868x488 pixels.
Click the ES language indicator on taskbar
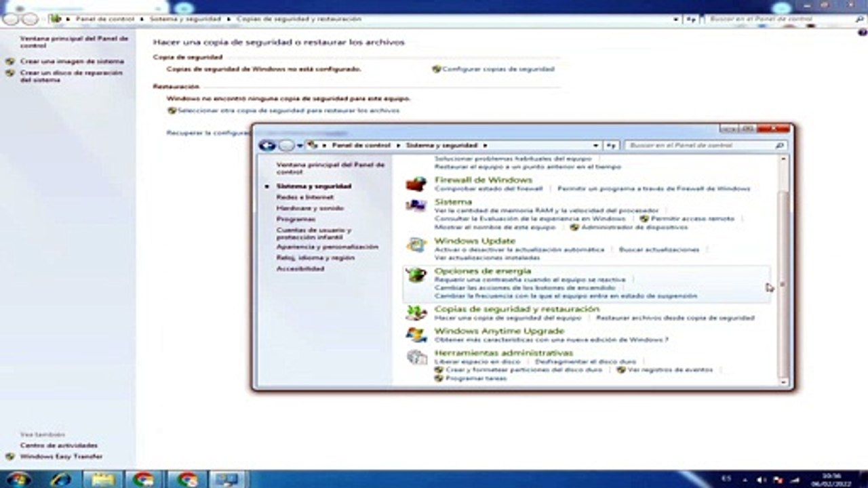726,479
